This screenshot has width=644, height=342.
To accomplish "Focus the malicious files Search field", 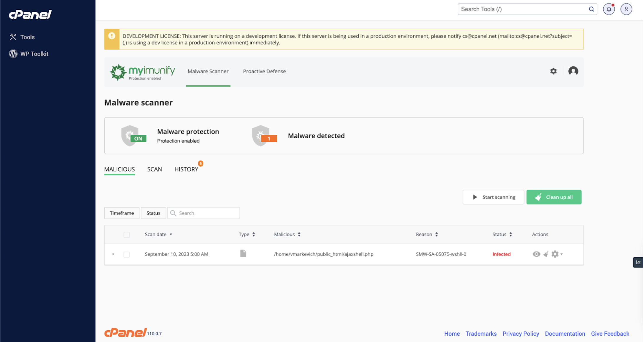I will 203,213.
